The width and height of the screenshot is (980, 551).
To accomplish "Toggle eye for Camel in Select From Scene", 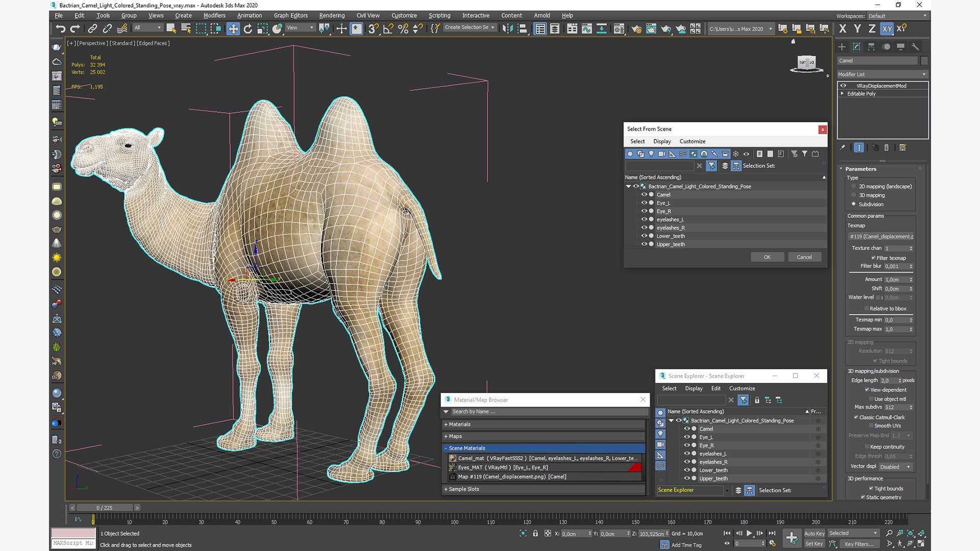I will point(644,194).
